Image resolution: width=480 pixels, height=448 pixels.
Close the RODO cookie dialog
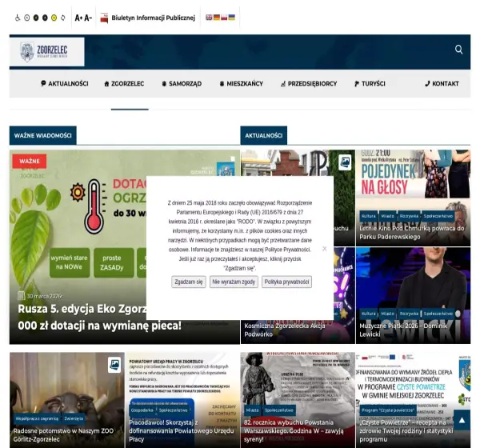325,249
